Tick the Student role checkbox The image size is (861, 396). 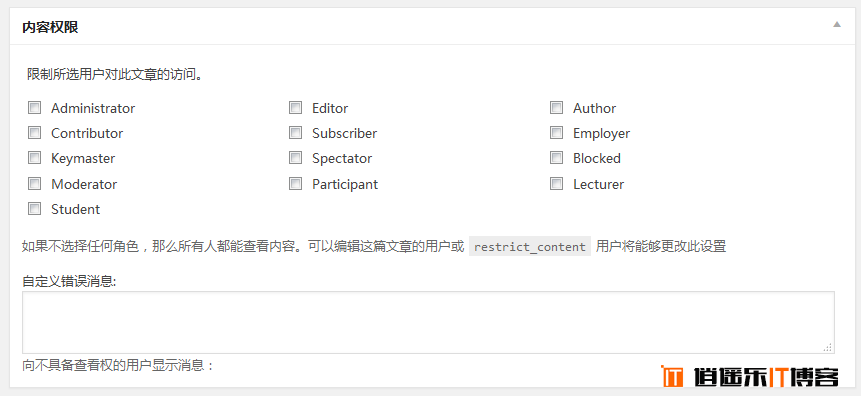tap(35, 209)
